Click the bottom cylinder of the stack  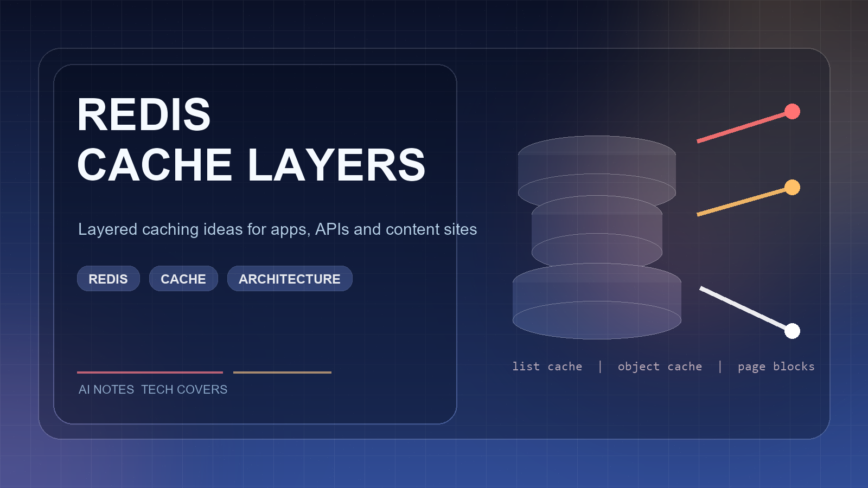click(597, 301)
